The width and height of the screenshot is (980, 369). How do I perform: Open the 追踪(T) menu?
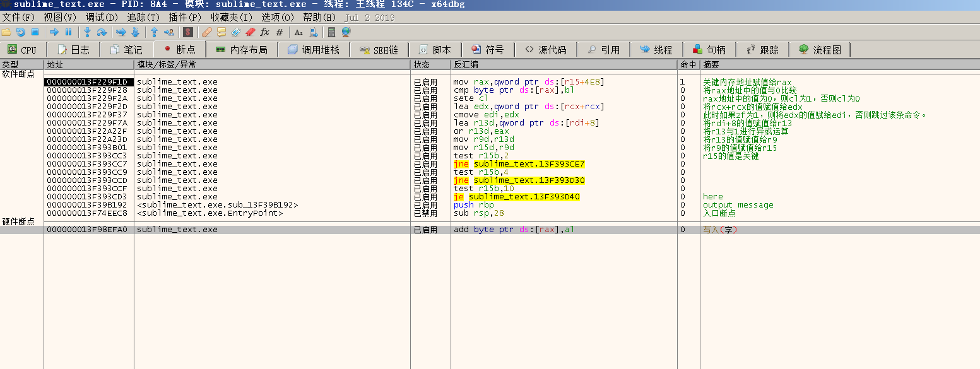(143, 18)
